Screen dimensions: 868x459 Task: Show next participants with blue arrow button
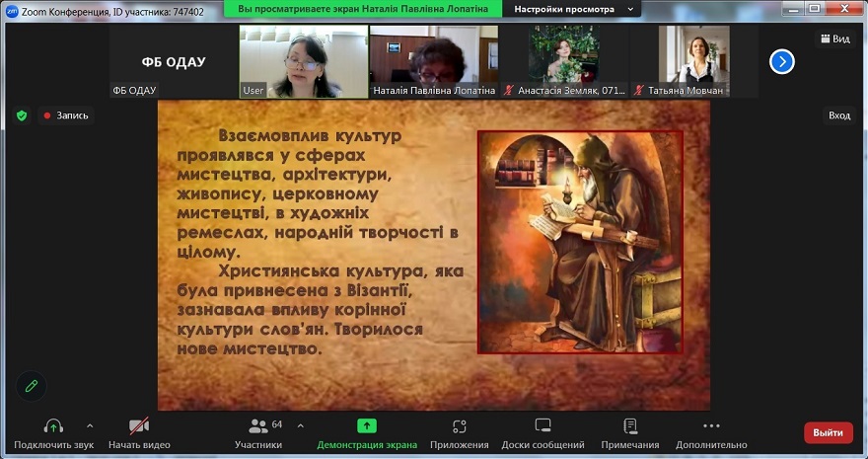pyautogui.click(x=782, y=61)
